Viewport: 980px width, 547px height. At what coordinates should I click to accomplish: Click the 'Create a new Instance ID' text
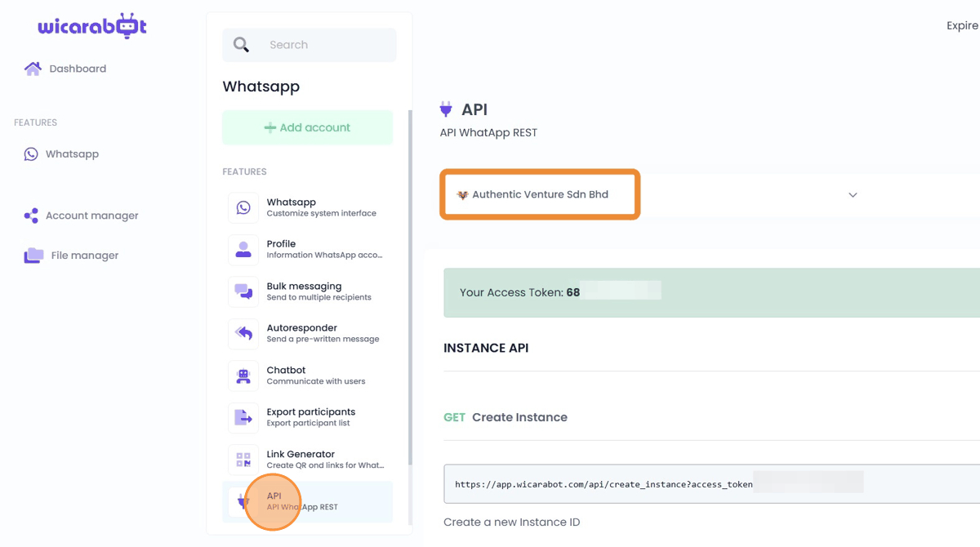tap(512, 522)
